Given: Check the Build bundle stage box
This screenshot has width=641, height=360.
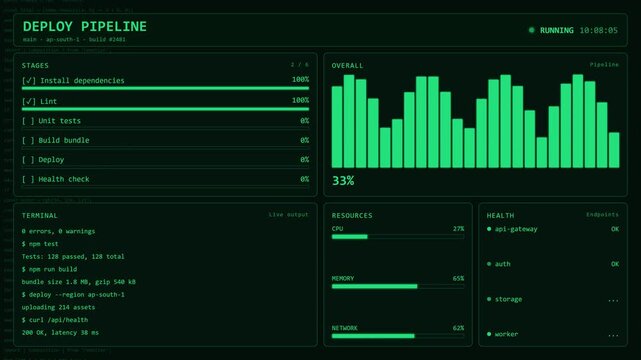Looking at the screenshot, I should coord(28,140).
